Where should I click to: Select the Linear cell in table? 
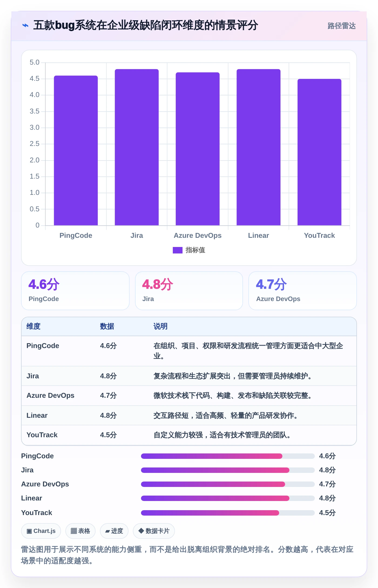pyautogui.click(x=37, y=416)
